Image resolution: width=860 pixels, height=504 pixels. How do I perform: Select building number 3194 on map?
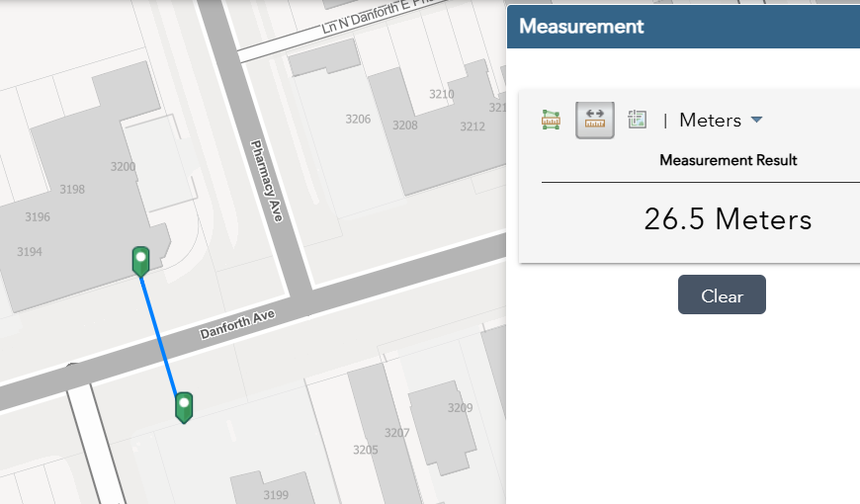(x=30, y=252)
